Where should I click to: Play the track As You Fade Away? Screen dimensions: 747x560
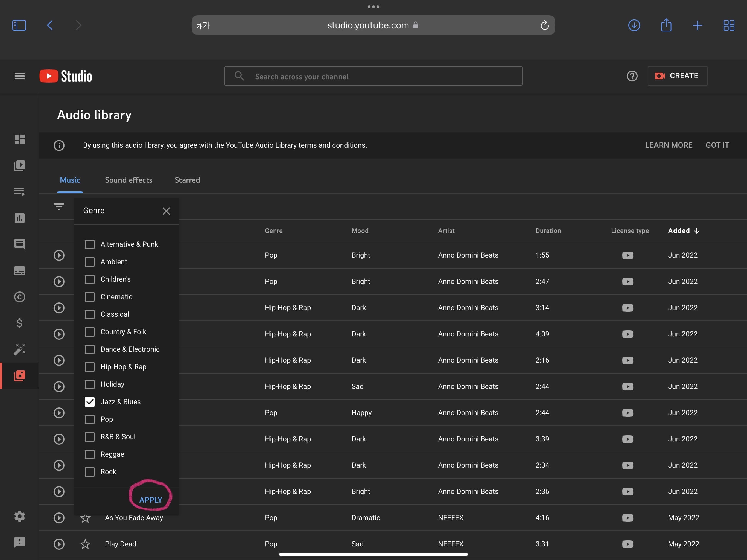[59, 518]
